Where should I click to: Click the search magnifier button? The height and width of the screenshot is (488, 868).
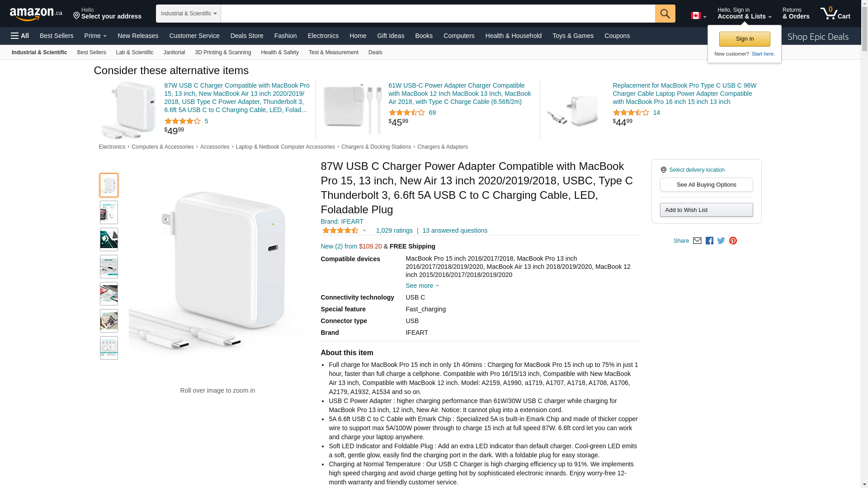point(665,14)
